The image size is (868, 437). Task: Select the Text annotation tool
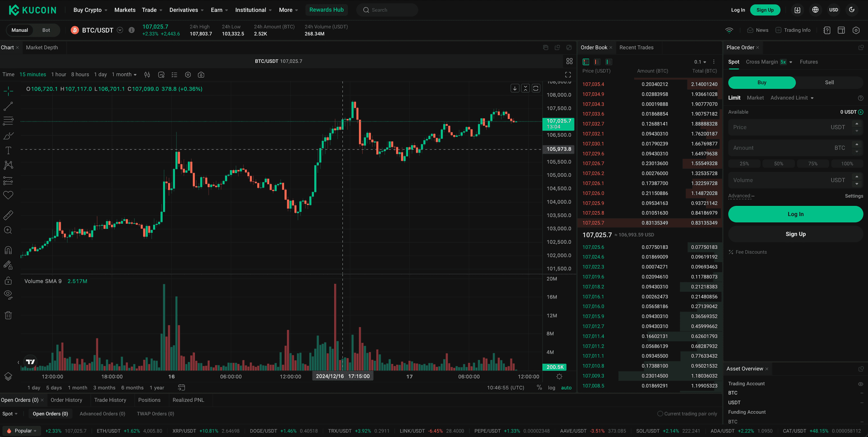click(8, 151)
